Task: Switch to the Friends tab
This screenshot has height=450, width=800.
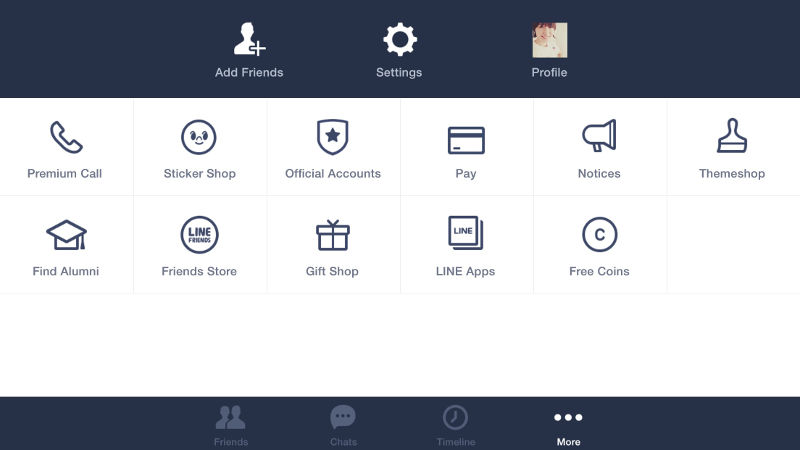Action: (x=231, y=426)
